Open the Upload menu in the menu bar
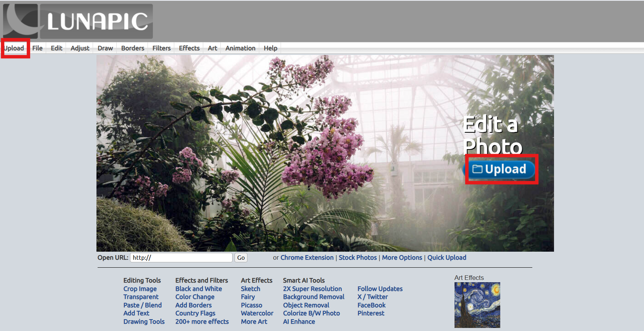Image resolution: width=644 pixels, height=331 pixels. (14, 48)
